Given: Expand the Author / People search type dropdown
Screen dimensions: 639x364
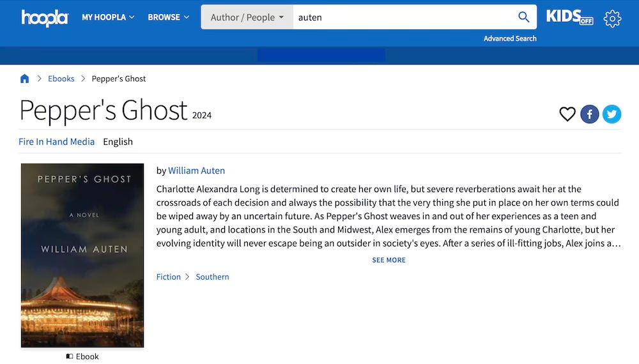Looking at the screenshot, I should click(247, 17).
